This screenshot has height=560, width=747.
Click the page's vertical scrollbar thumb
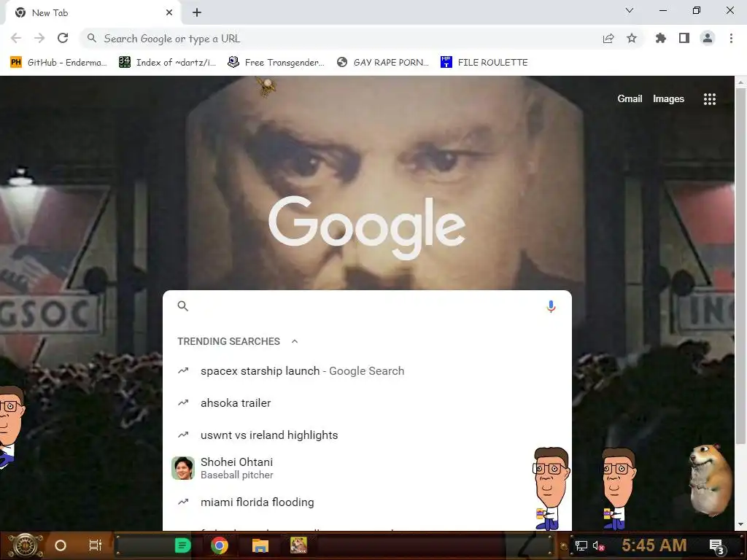(x=741, y=265)
